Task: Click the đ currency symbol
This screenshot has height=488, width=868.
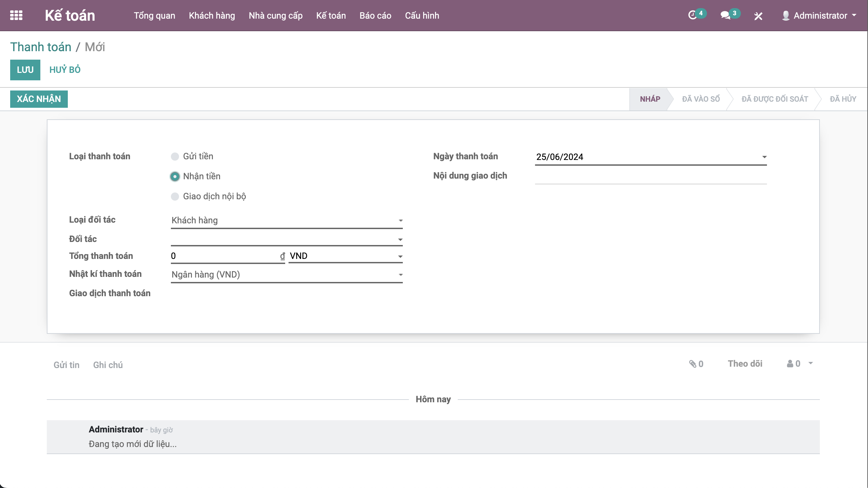Action: [282, 256]
